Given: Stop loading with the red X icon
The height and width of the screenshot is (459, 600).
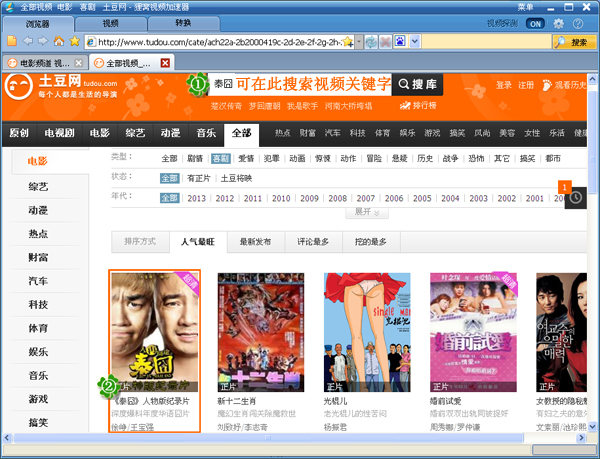Looking at the screenshot, I should 385,42.
